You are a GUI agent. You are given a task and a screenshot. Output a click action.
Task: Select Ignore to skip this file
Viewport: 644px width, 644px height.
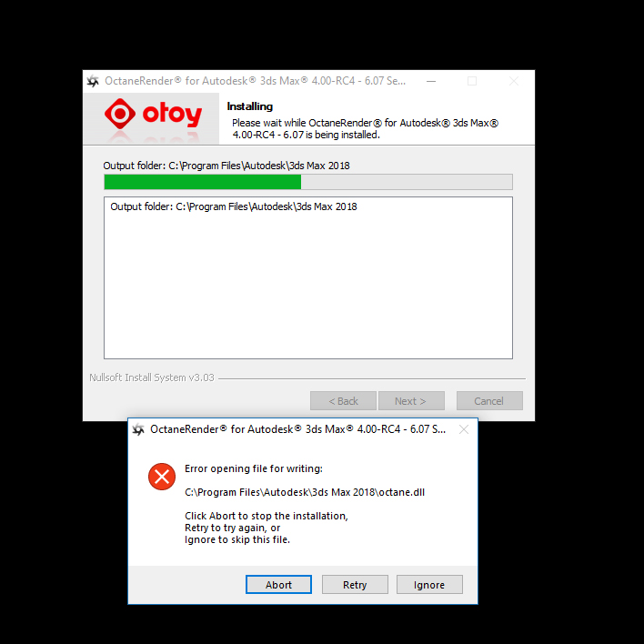point(429,585)
